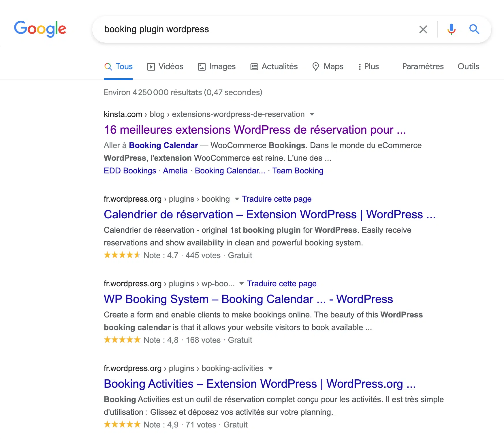The height and width of the screenshot is (439, 504).
Task: Open the Vidéos search tab
Action: [165, 67]
